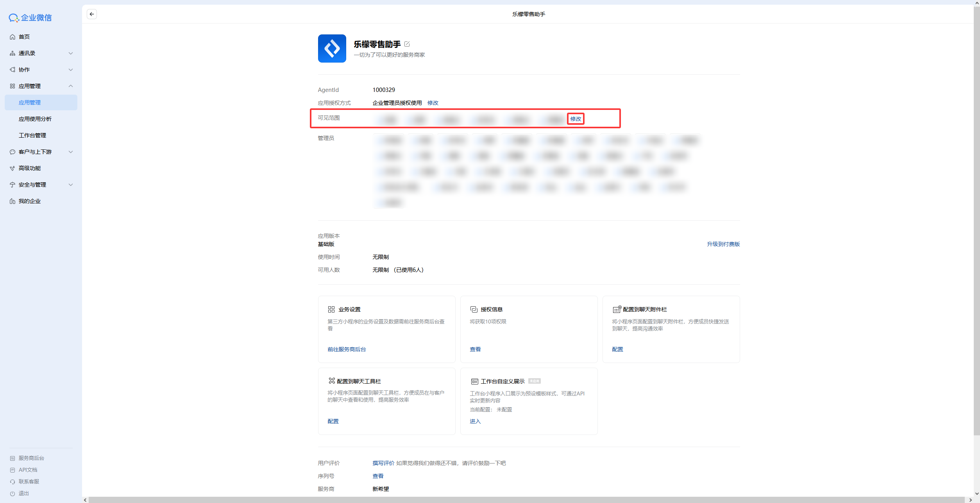Image resolution: width=980 pixels, height=503 pixels.
Task: Click the 业务设置 card icon
Action: click(x=331, y=309)
